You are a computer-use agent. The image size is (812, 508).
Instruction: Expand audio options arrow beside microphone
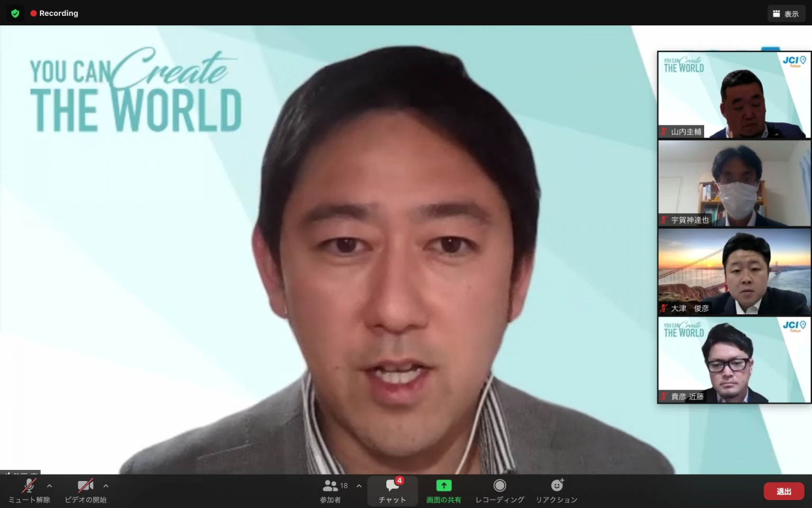point(50,486)
